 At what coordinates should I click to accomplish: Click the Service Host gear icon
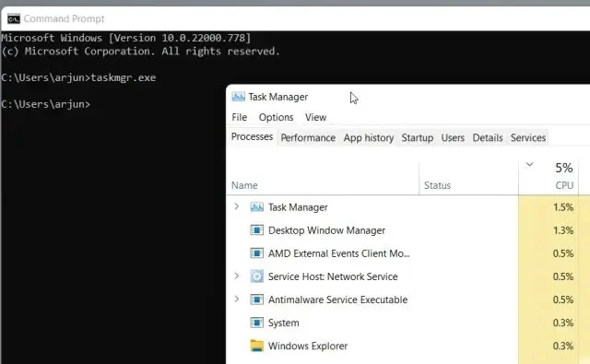coord(256,276)
